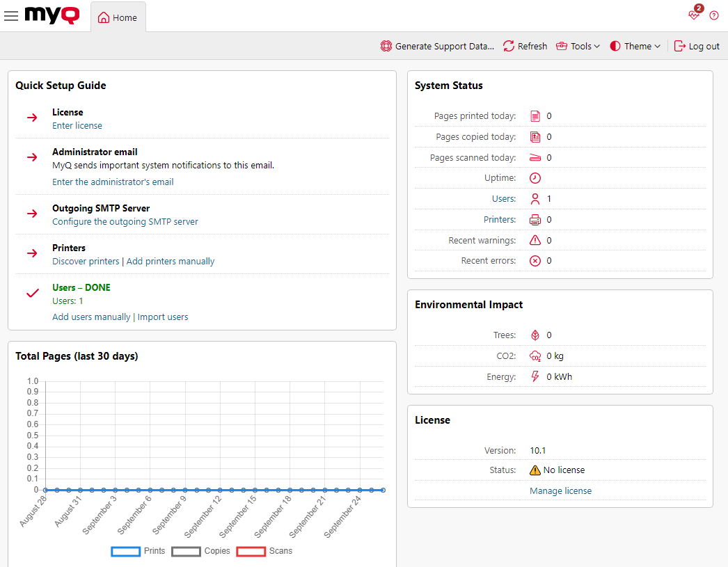Screen dimensions: 728x567
Task: Click the Users icon in System Status
Action: pyautogui.click(x=534, y=198)
